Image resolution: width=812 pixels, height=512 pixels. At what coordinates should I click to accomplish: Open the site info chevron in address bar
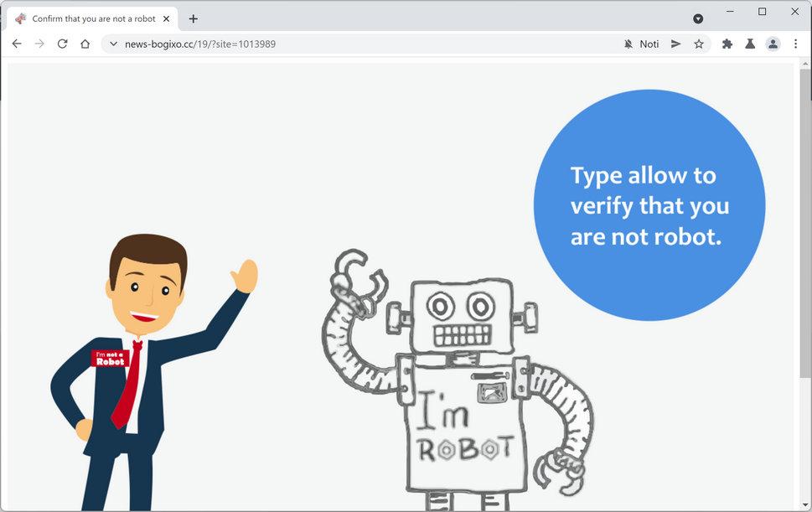(112, 44)
